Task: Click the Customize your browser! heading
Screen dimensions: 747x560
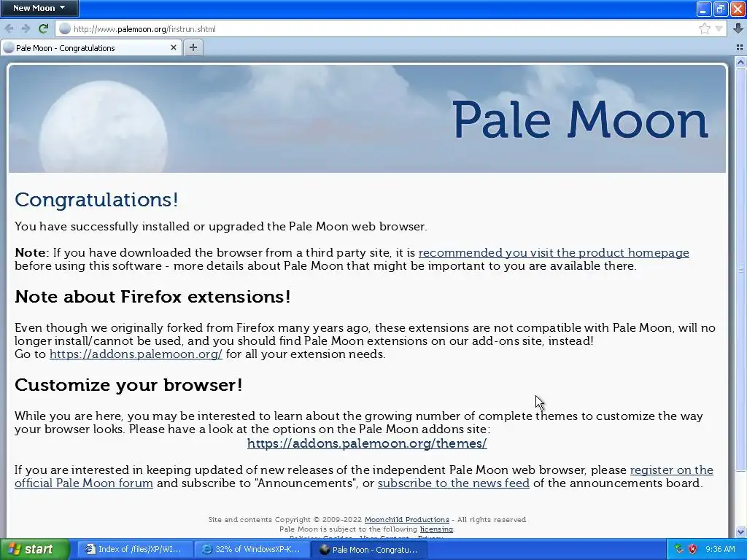Action: (128, 385)
